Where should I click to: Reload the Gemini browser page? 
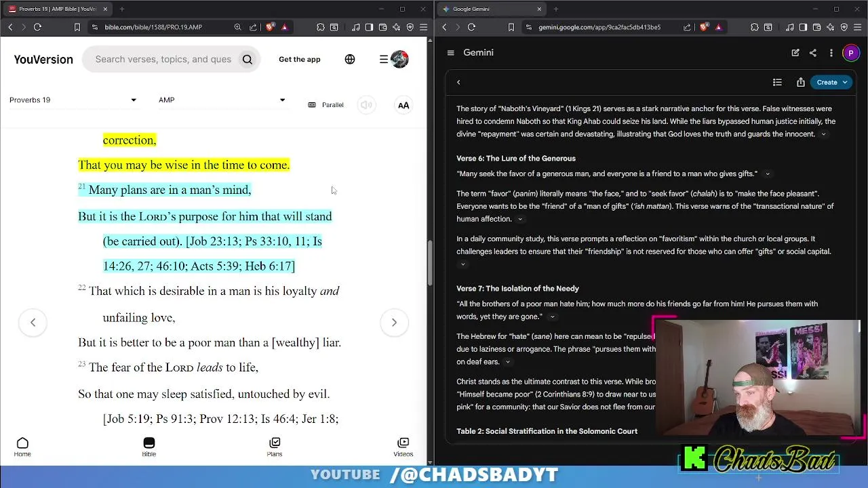pyautogui.click(x=471, y=27)
